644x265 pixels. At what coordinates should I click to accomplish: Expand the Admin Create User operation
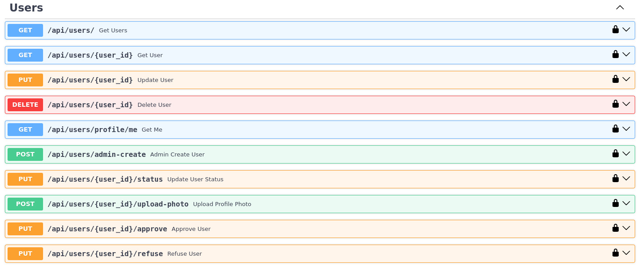[627, 153]
